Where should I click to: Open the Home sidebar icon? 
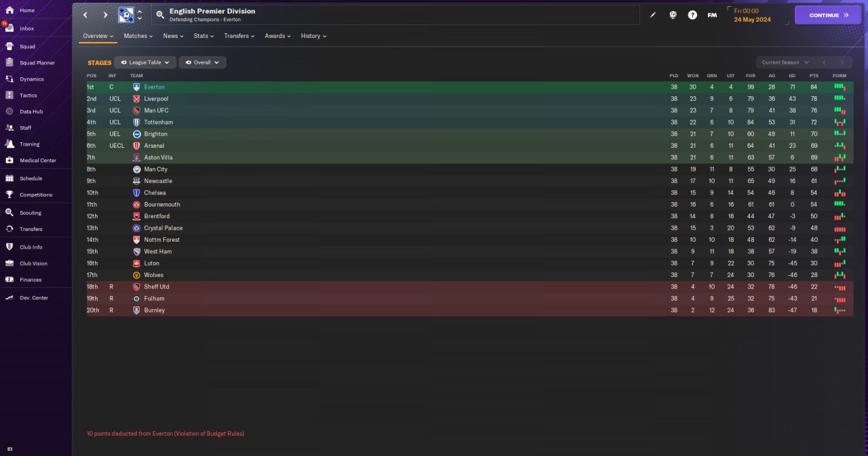pyautogui.click(x=9, y=11)
